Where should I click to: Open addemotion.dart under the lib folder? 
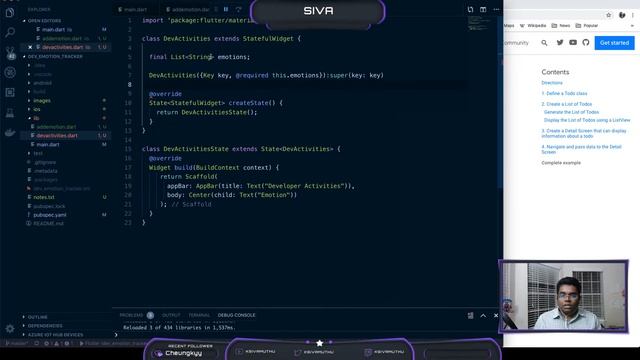tap(56, 127)
